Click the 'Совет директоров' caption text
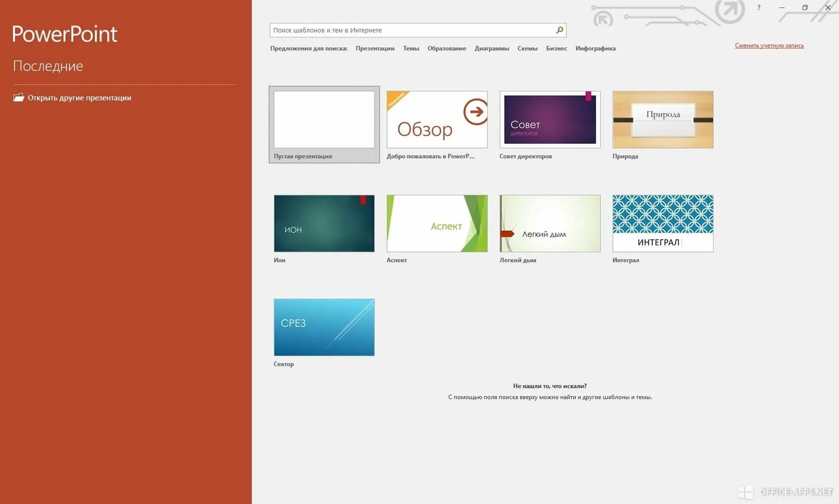This screenshot has height=504, width=839. coord(525,156)
